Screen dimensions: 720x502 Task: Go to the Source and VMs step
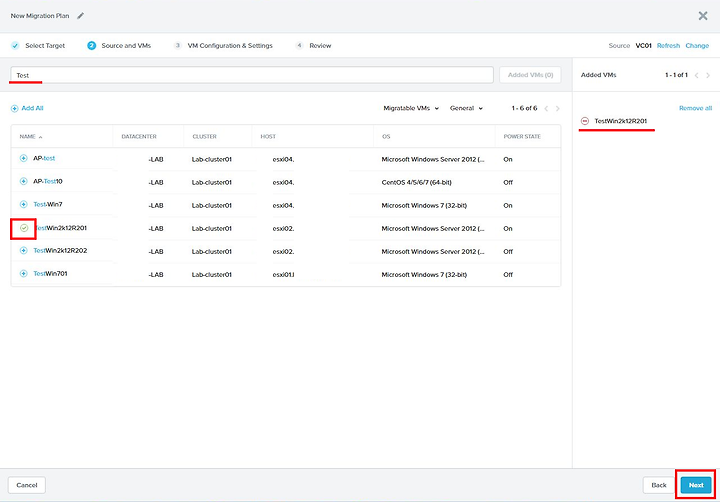coord(119,45)
